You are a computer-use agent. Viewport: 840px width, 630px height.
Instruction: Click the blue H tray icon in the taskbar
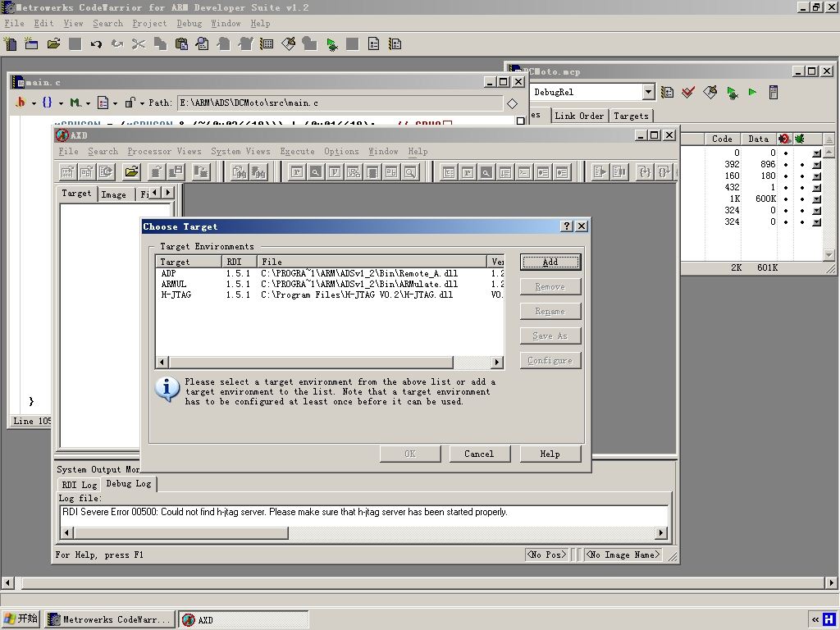point(829,619)
